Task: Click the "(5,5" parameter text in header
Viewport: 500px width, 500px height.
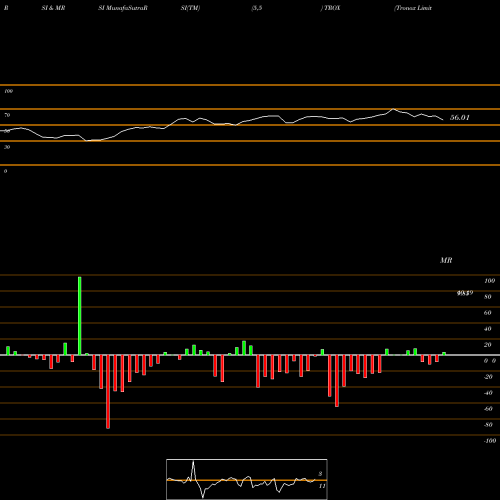Action: [257, 8]
